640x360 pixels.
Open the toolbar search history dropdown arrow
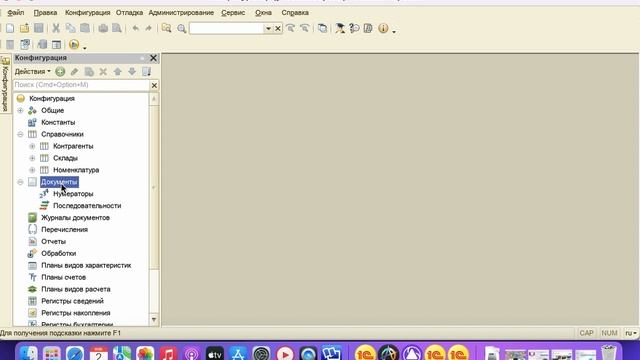click(x=268, y=28)
